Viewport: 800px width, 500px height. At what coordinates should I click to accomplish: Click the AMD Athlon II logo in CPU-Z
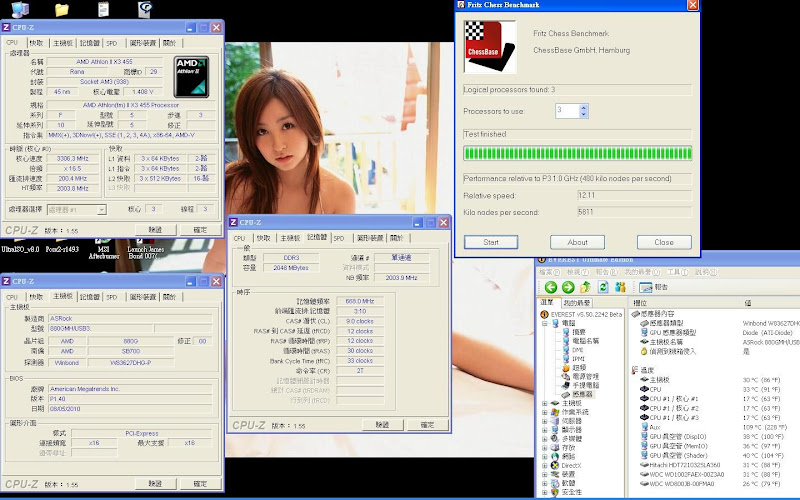190,75
